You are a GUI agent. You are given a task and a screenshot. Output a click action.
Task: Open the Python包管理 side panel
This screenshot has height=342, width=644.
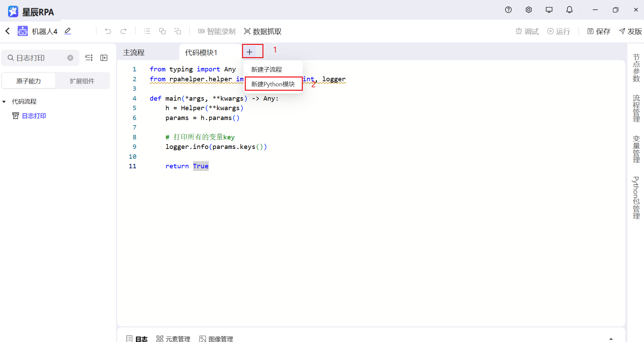click(x=636, y=198)
